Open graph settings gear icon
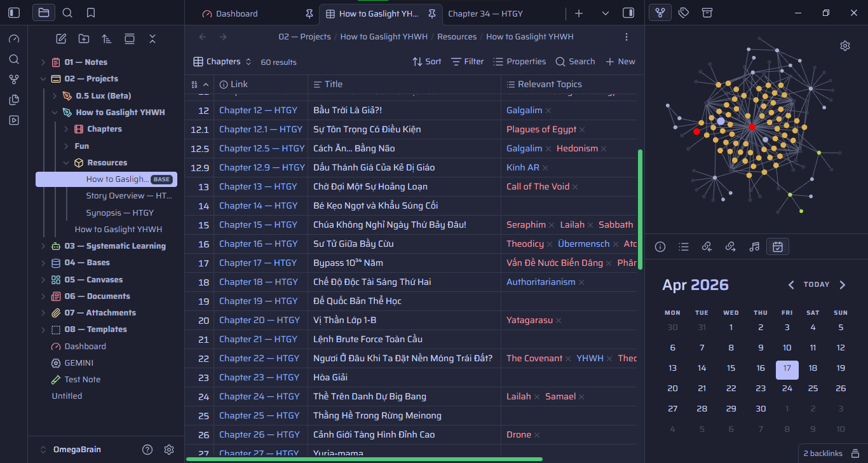Image resolution: width=868 pixels, height=463 pixels. pyautogui.click(x=844, y=46)
